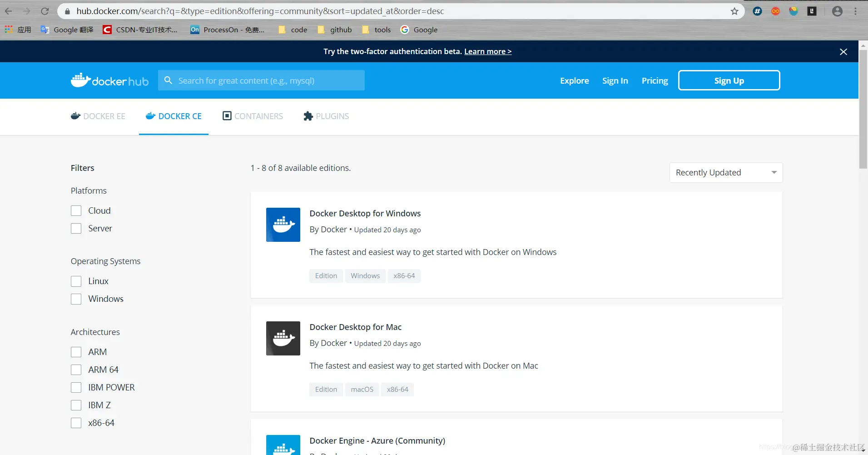Open the black square browser extension
Image resolution: width=868 pixels, height=455 pixels.
(x=812, y=11)
